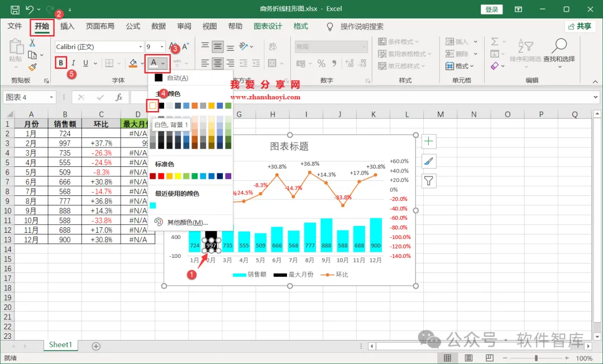This screenshot has height=364, width=603.
Task: Select the Sheet1 tab
Action: [x=60, y=344]
